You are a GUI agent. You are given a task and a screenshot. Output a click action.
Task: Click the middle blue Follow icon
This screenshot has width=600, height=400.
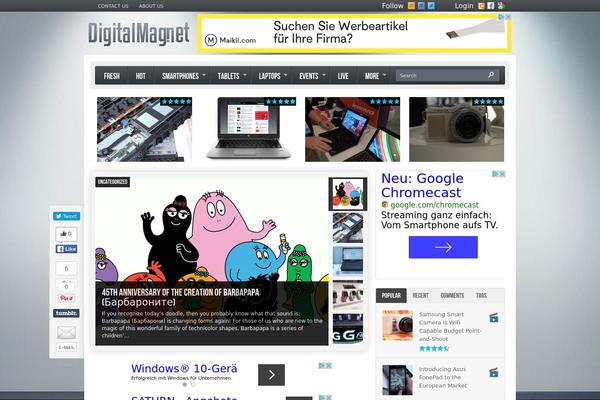click(x=421, y=6)
